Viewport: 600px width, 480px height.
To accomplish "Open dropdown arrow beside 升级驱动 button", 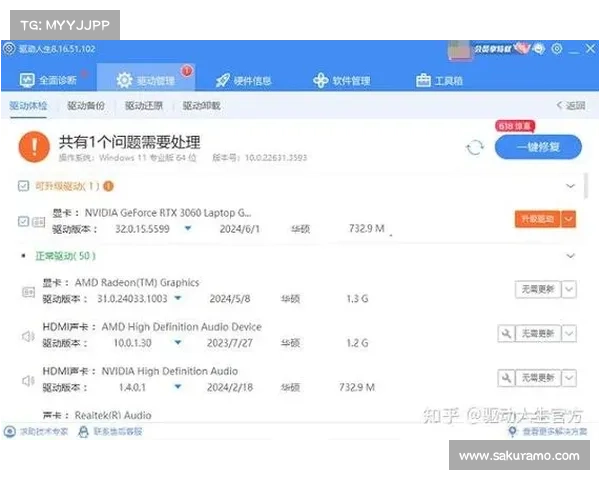I will pos(569,219).
